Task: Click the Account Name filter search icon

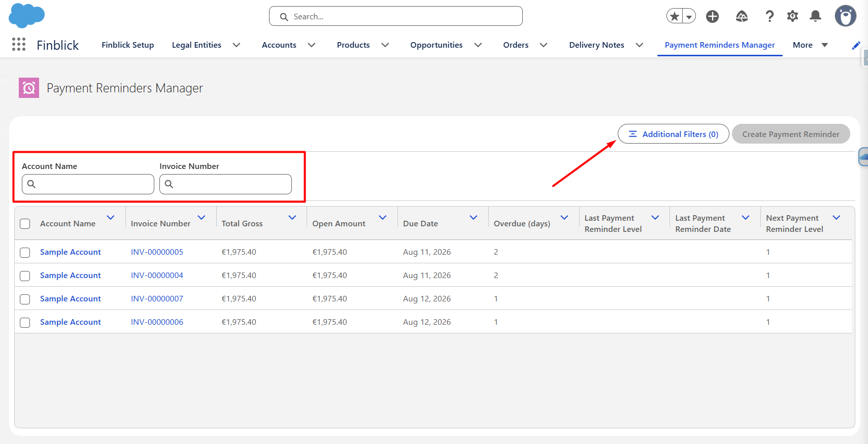Action: point(31,184)
